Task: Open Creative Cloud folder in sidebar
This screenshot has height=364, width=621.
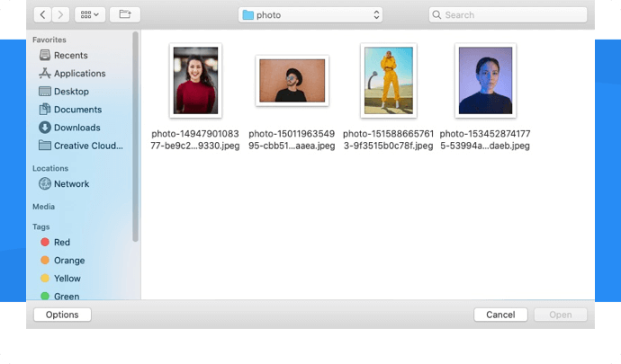Action: click(x=81, y=146)
